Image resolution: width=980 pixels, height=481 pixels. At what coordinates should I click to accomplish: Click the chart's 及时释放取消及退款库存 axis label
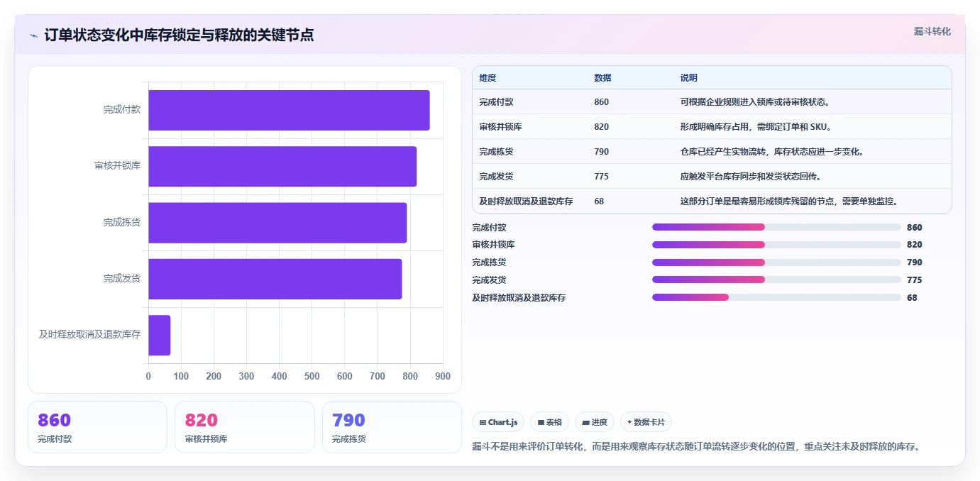pyautogui.click(x=90, y=335)
